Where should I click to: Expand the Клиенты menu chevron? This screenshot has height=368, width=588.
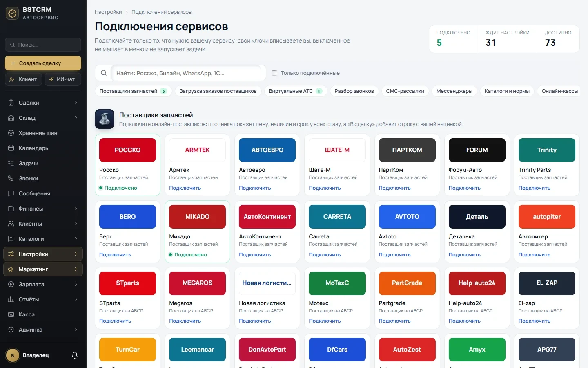pos(76,224)
